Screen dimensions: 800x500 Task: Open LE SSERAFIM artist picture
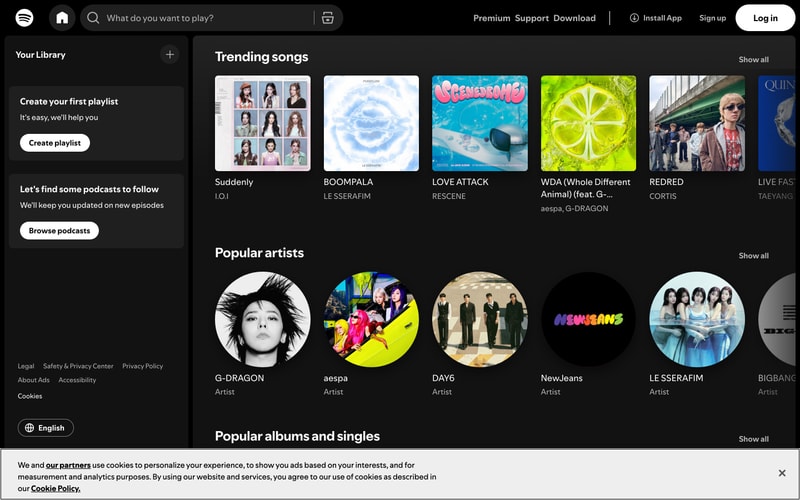(x=697, y=319)
